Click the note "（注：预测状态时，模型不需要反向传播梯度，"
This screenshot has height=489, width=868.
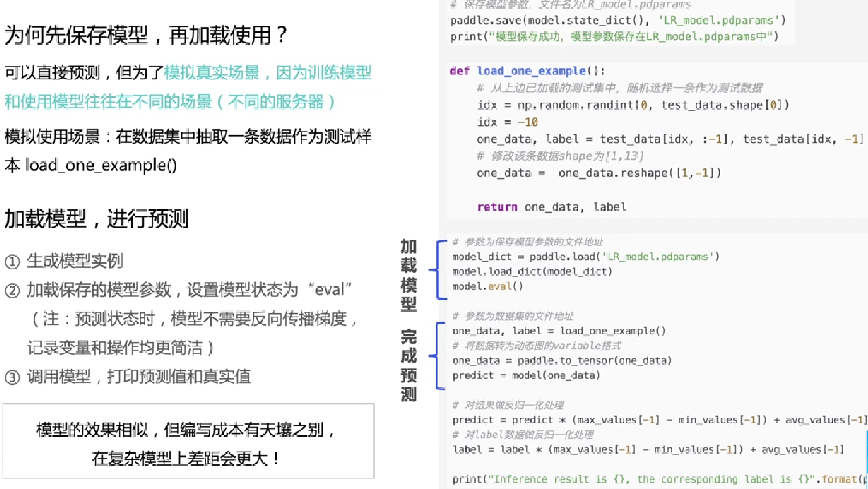tap(193, 319)
